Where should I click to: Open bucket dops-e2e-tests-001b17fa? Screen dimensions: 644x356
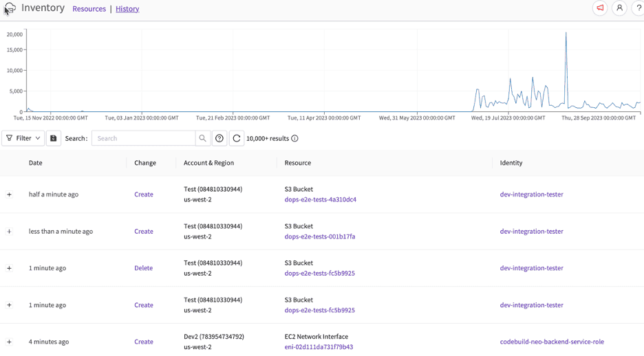(x=320, y=236)
